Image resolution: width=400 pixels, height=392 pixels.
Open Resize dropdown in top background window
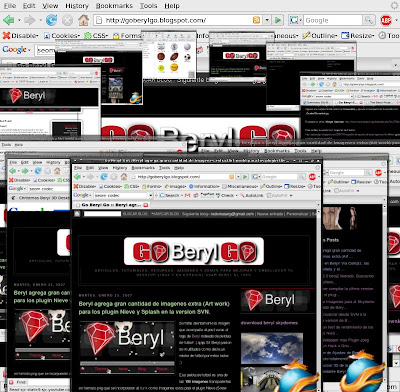click(358, 35)
